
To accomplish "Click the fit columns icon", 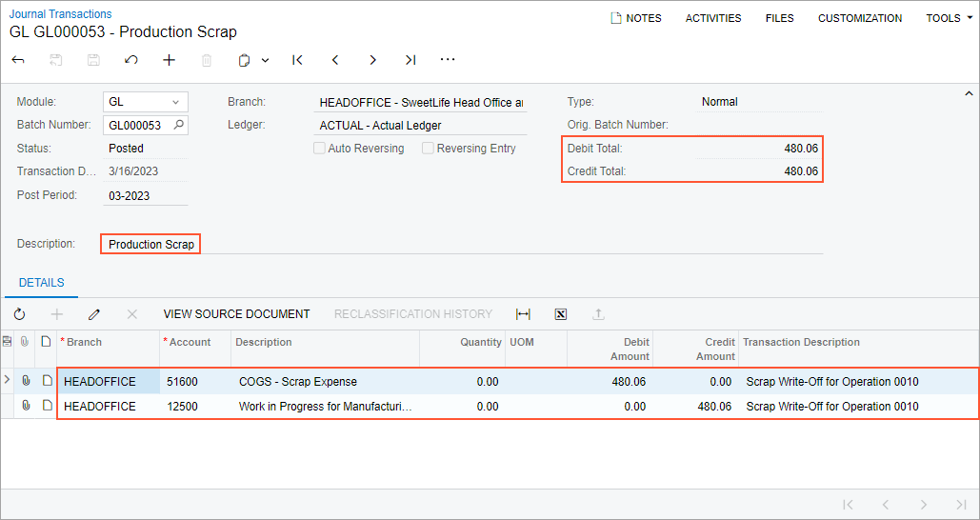I will click(523, 314).
